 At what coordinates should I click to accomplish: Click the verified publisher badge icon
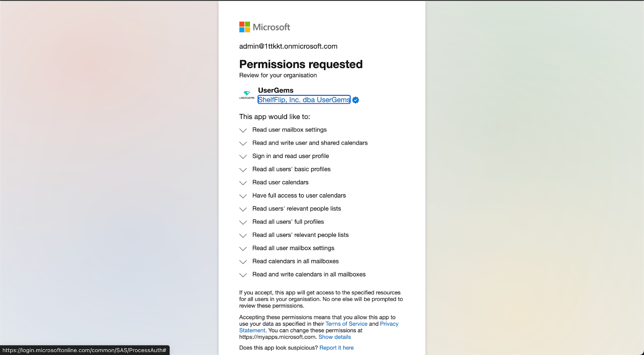coord(356,100)
